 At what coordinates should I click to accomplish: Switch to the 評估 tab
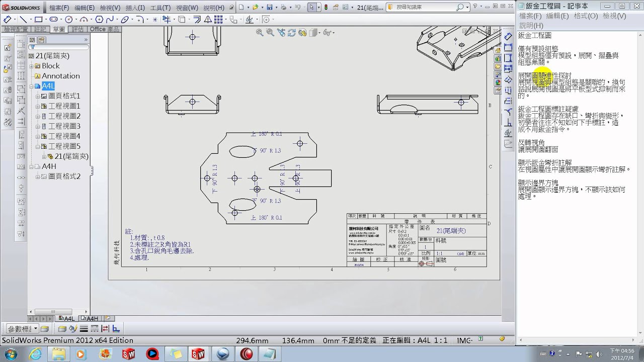click(x=77, y=29)
